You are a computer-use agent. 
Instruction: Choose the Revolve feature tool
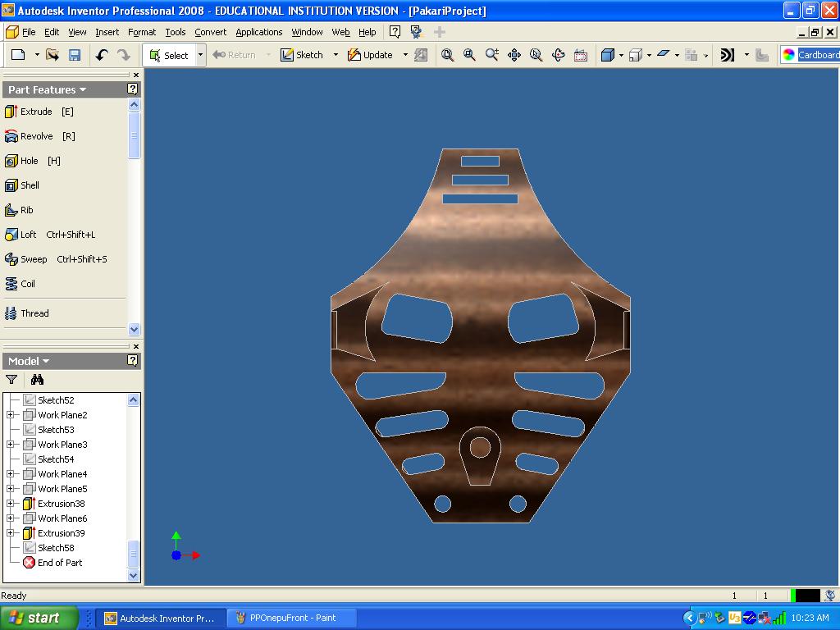click(x=37, y=136)
